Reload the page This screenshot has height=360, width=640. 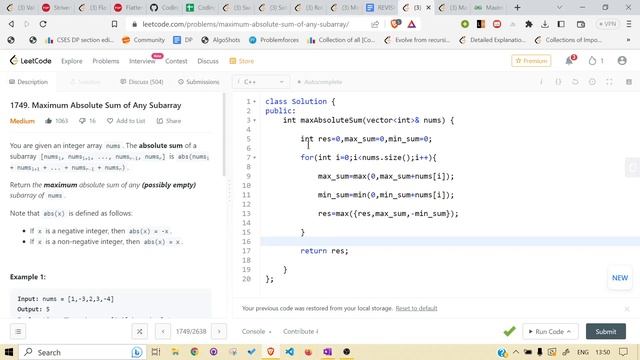(43, 24)
